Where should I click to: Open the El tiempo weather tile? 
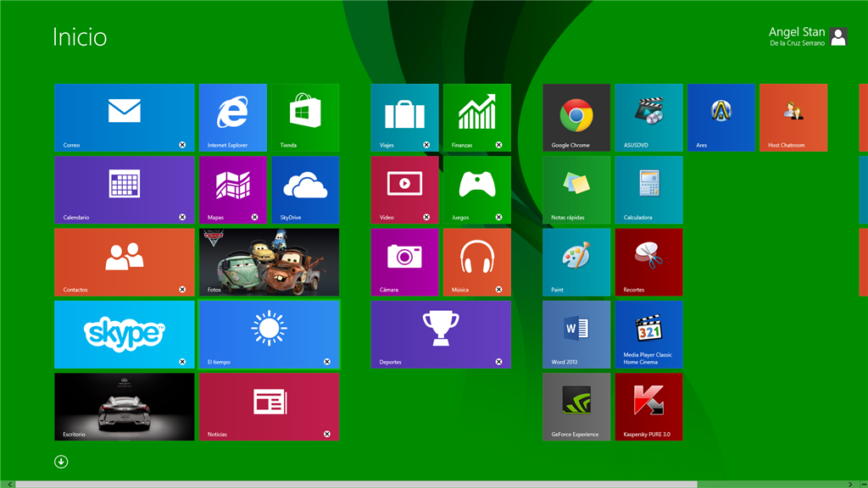pos(269,335)
